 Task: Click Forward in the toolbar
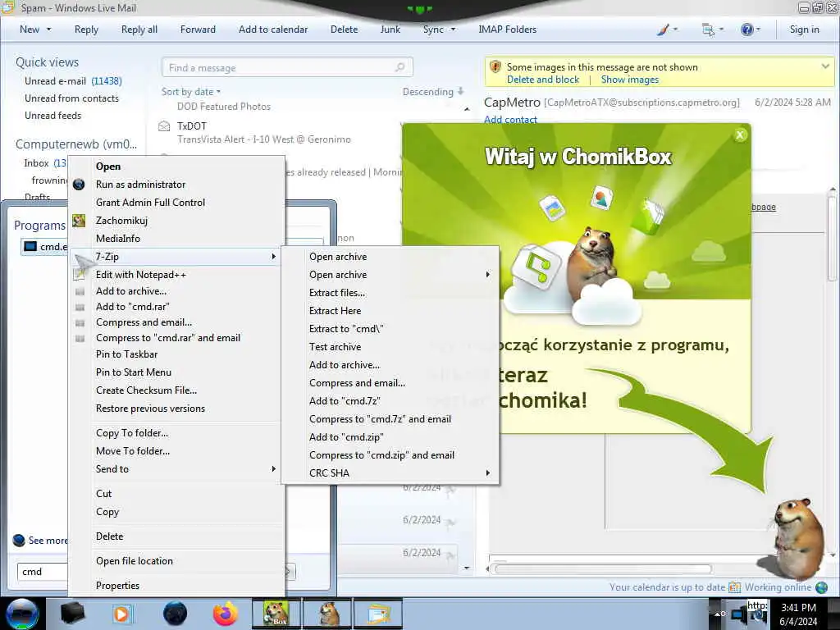198,30
